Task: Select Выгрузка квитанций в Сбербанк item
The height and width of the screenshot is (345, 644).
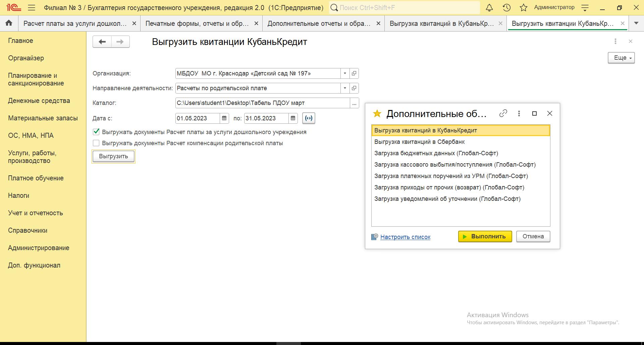Action: tap(419, 142)
